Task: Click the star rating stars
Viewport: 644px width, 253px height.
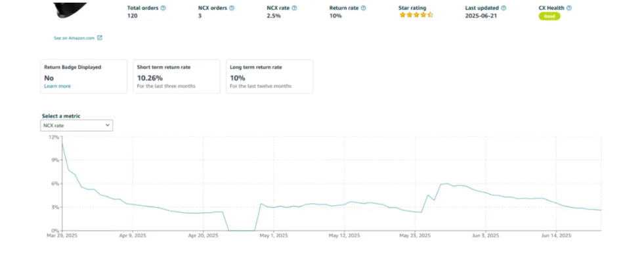Action: pos(416,15)
